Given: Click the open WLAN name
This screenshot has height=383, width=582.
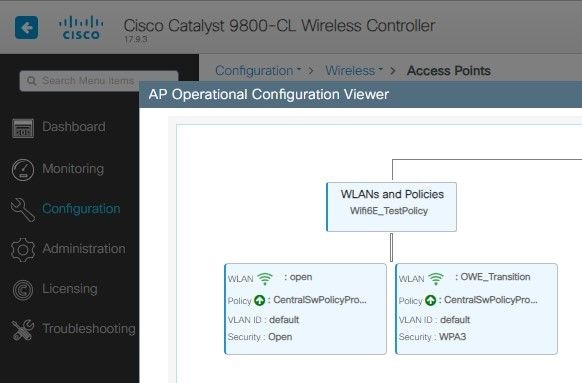Looking at the screenshot, I should click(301, 277).
